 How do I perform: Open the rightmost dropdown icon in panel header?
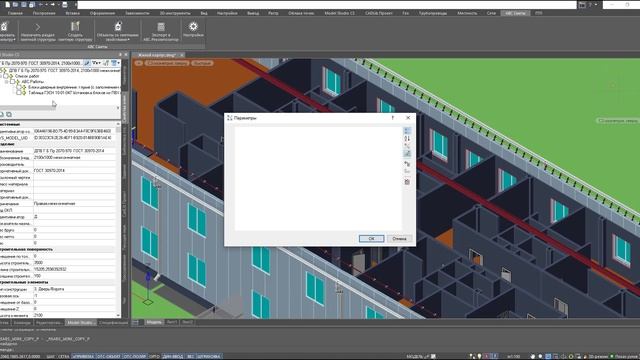point(116,63)
